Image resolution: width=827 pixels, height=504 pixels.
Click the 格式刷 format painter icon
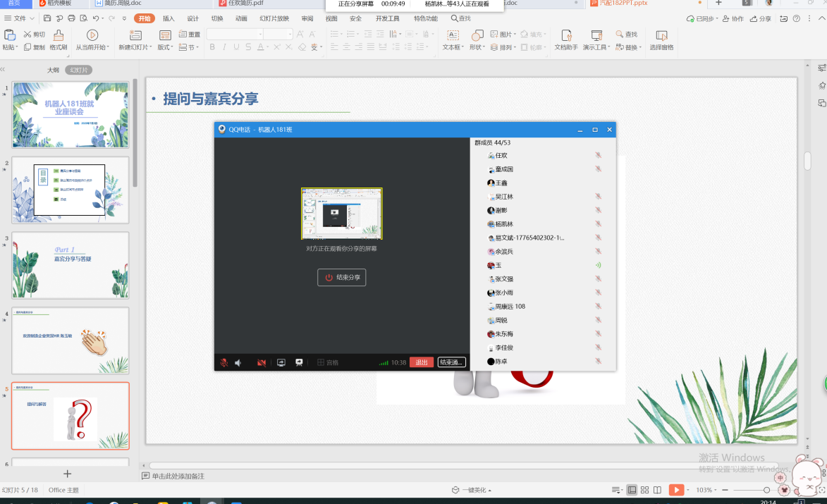pos(58,35)
